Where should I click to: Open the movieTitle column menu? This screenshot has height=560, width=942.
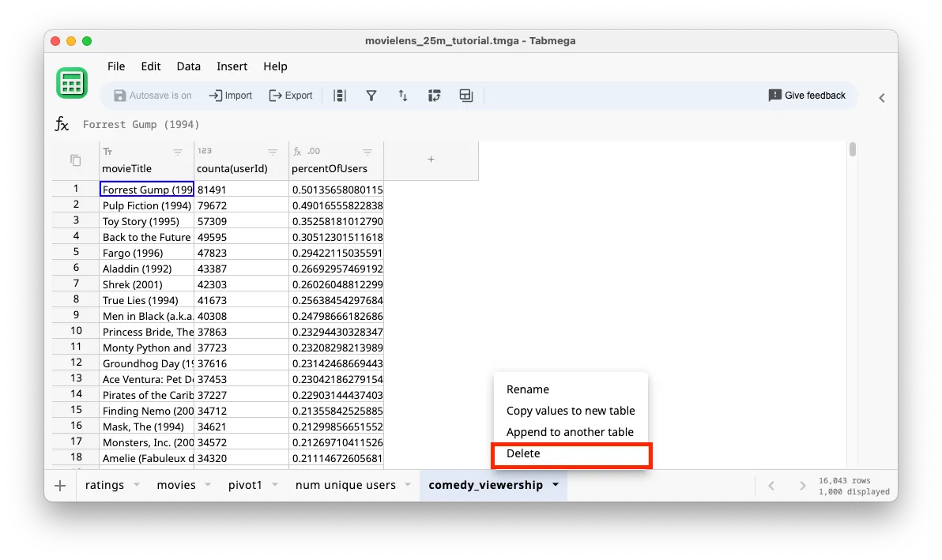pos(178,152)
